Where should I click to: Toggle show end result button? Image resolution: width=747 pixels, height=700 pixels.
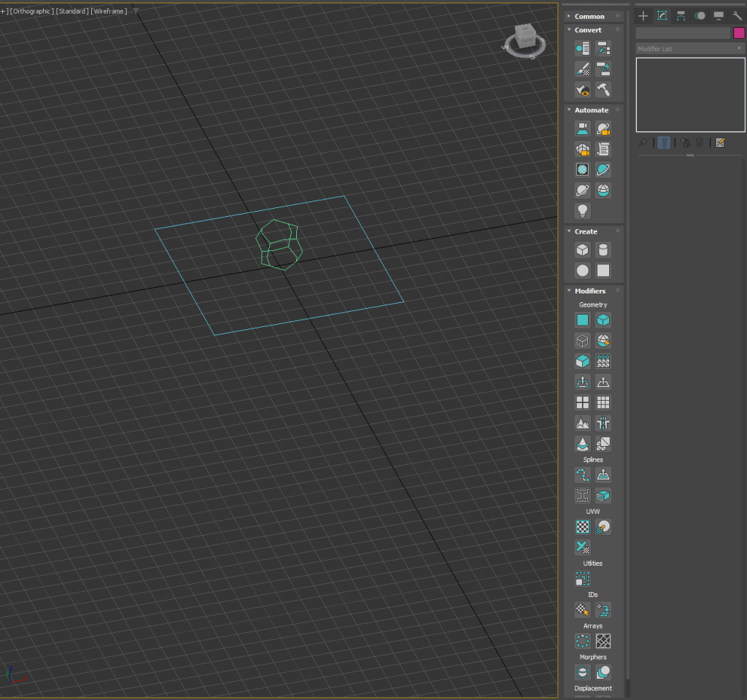pos(664,143)
